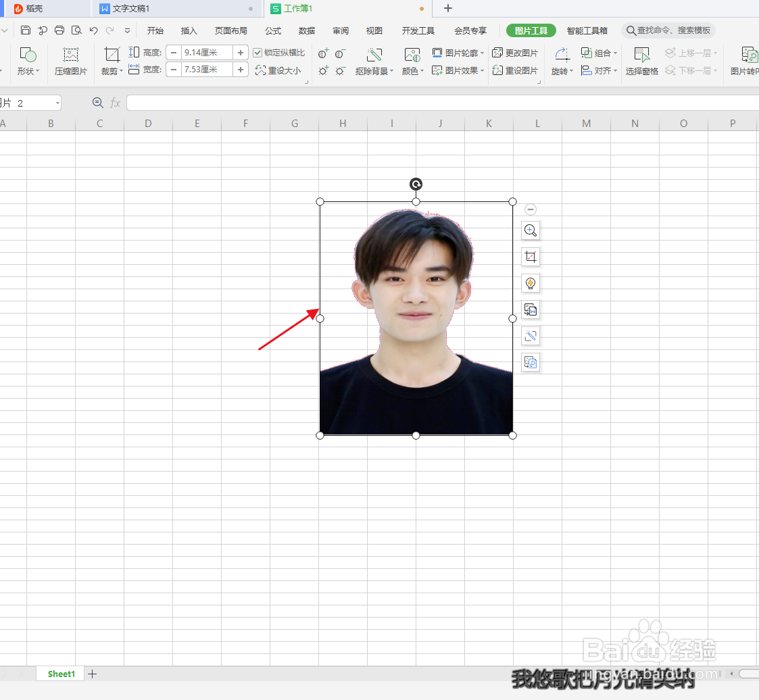The image size is (759, 700).
Task: Click the print icon
Action: 59,30
